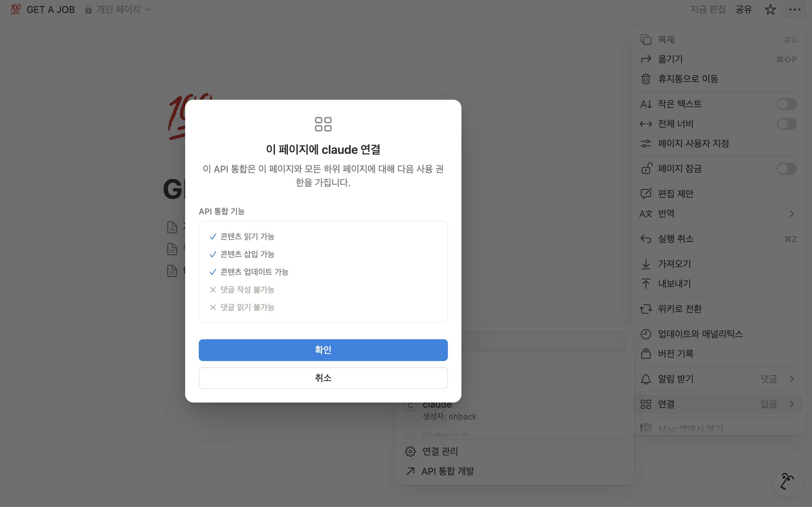The image size is (812, 507).
Task: Click the blue 확인 button
Action: [x=323, y=350]
